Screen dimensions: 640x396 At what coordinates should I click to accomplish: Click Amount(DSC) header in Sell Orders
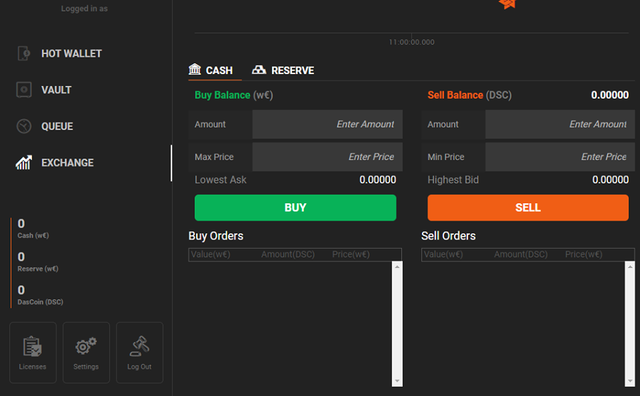pos(521,254)
